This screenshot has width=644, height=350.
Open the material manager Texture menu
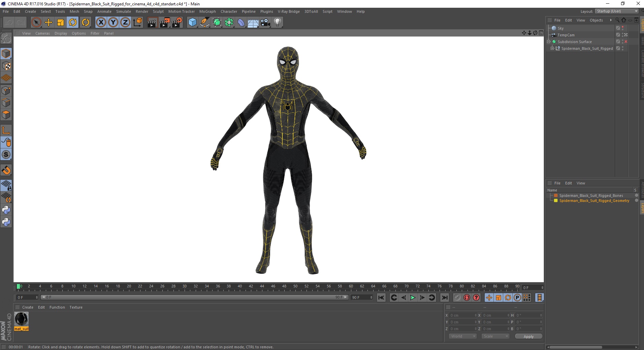click(76, 307)
